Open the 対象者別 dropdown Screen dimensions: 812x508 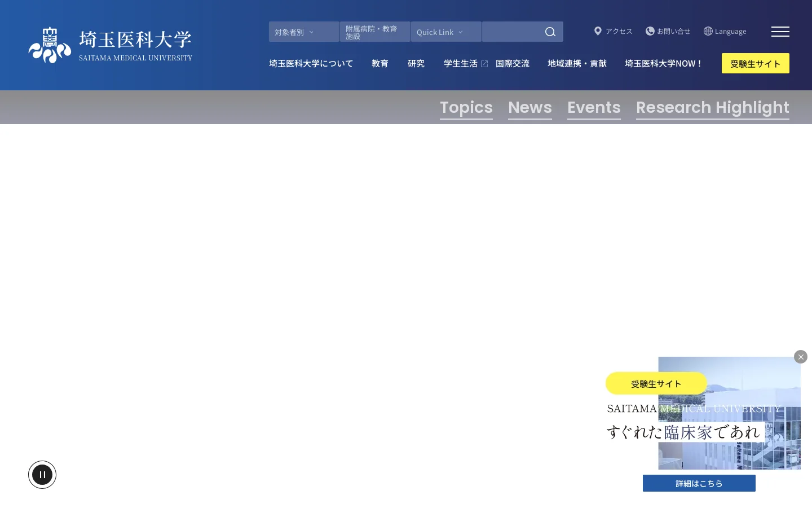tap(304, 32)
